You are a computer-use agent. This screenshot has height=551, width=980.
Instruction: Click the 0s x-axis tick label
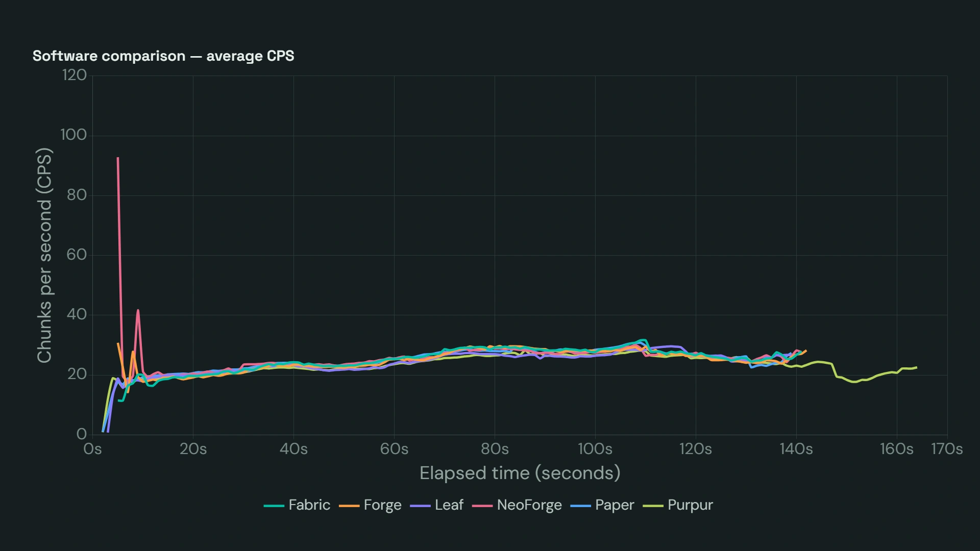coord(92,449)
